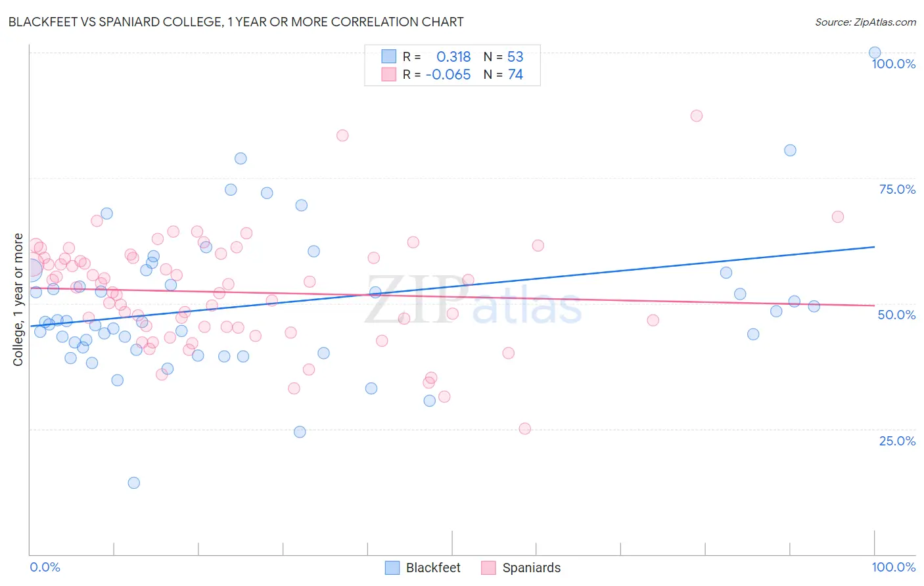Click the 75.0% y-axis label
This screenshot has height=586, width=924.
(897, 189)
